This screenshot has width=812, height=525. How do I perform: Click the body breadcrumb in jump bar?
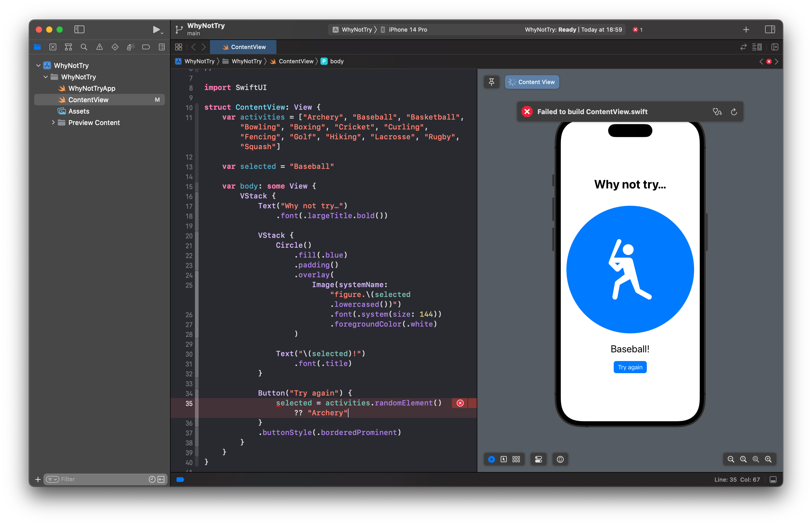(x=333, y=61)
